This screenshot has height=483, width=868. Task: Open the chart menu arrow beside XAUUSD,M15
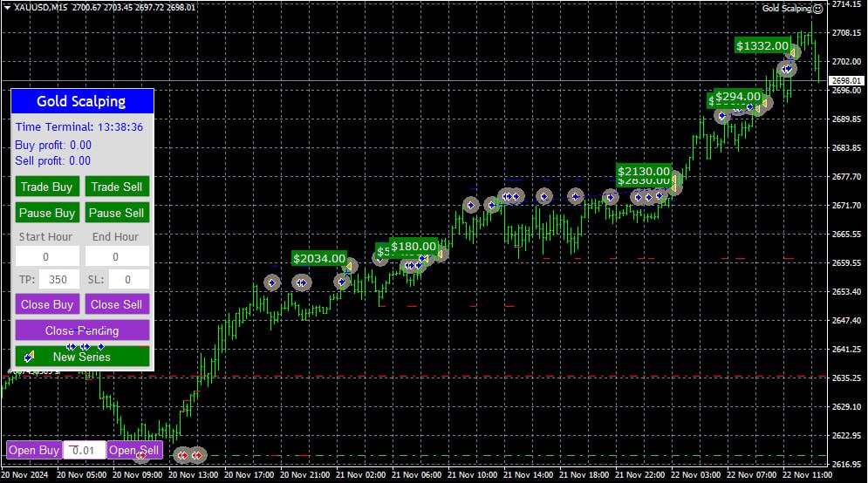(7, 7)
